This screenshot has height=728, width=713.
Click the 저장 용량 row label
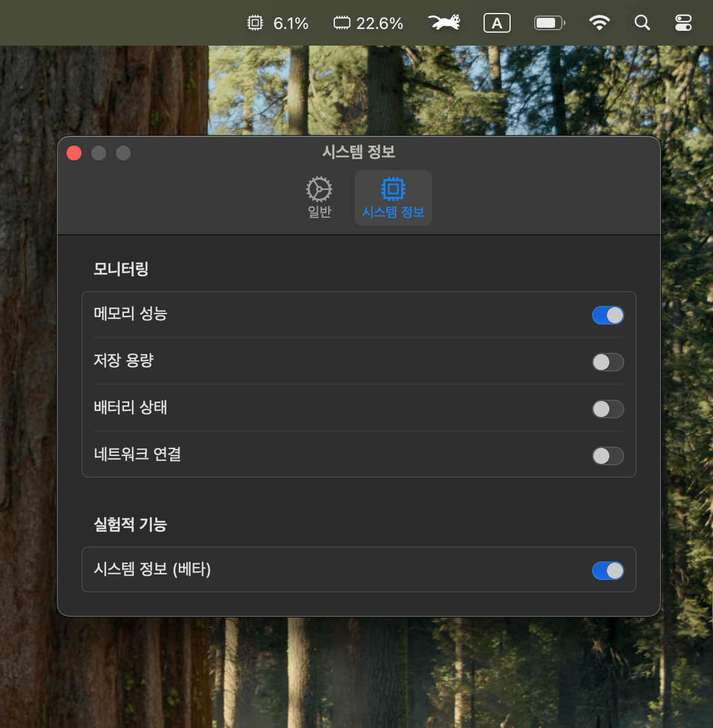pyautogui.click(x=123, y=361)
